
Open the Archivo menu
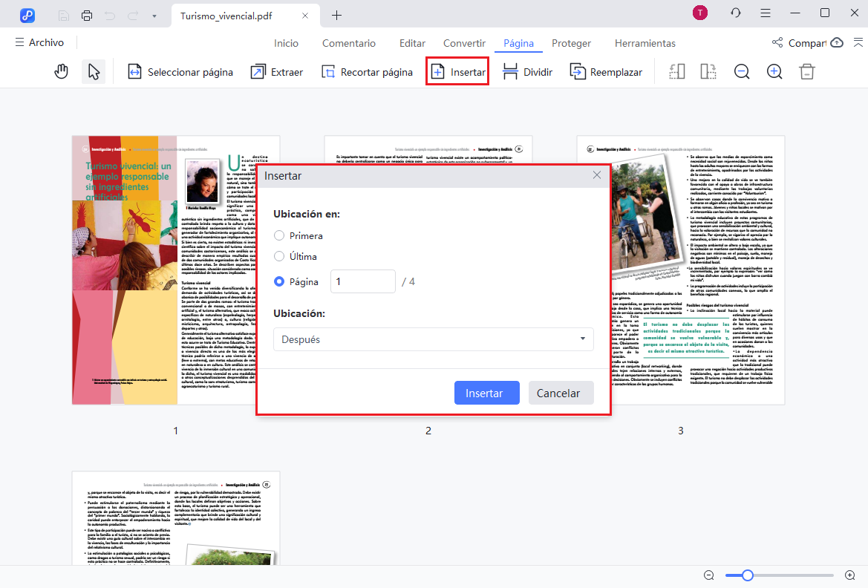[39, 43]
